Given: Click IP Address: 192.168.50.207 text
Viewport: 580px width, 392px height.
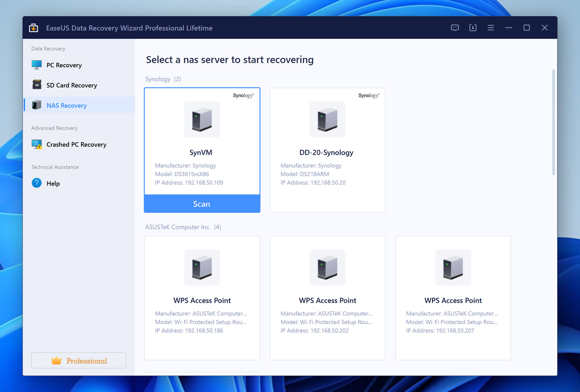Looking at the screenshot, I should coord(440,330).
